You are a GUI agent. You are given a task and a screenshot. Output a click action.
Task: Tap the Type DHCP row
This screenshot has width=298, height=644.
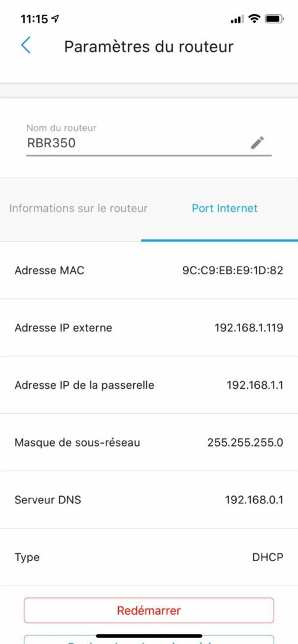(x=149, y=558)
